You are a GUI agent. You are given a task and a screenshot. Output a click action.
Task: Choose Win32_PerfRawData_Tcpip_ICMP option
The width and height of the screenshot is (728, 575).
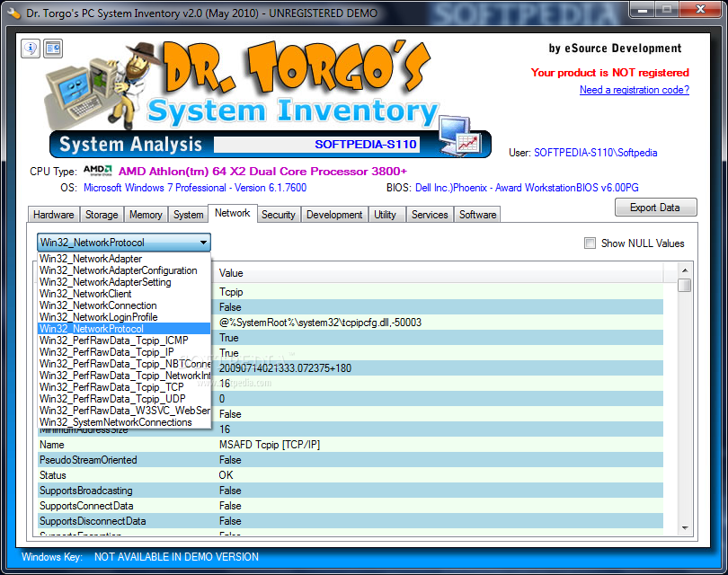pos(123,341)
